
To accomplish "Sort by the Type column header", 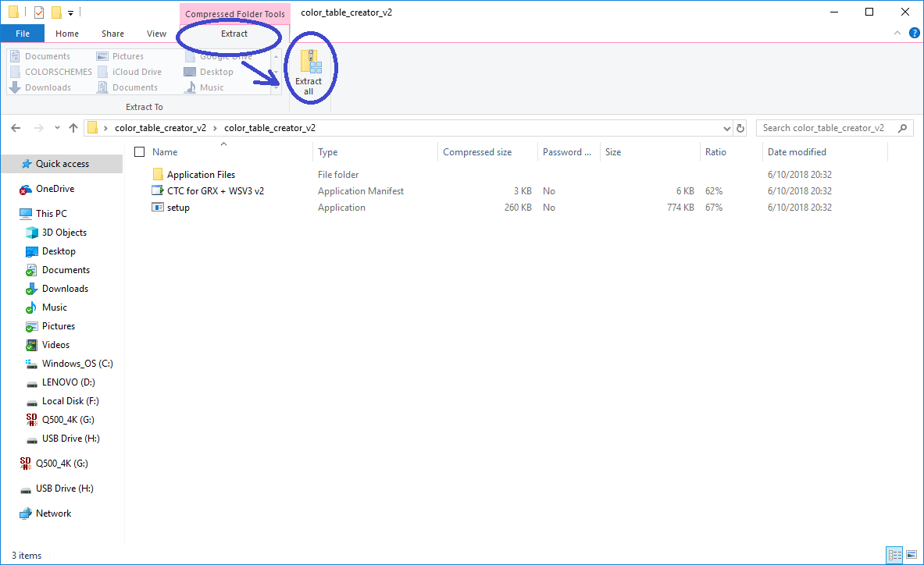I will click(327, 152).
